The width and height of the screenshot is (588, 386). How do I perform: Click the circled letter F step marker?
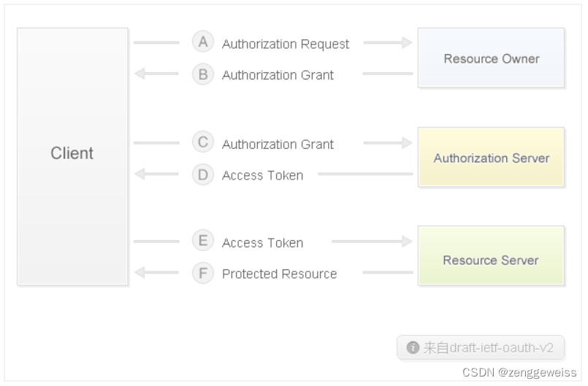tap(203, 273)
